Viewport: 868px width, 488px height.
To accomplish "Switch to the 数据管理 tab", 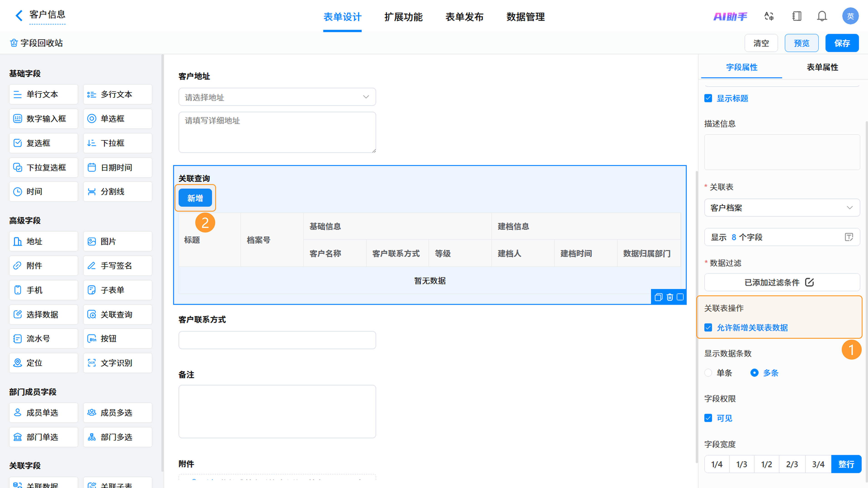I will [525, 17].
